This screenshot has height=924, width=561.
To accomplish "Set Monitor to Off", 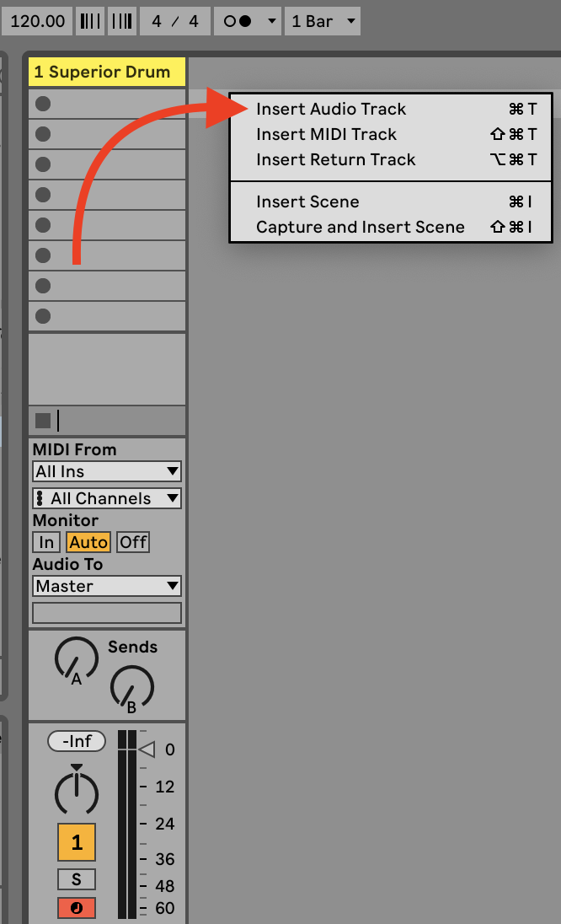I will click(x=133, y=542).
